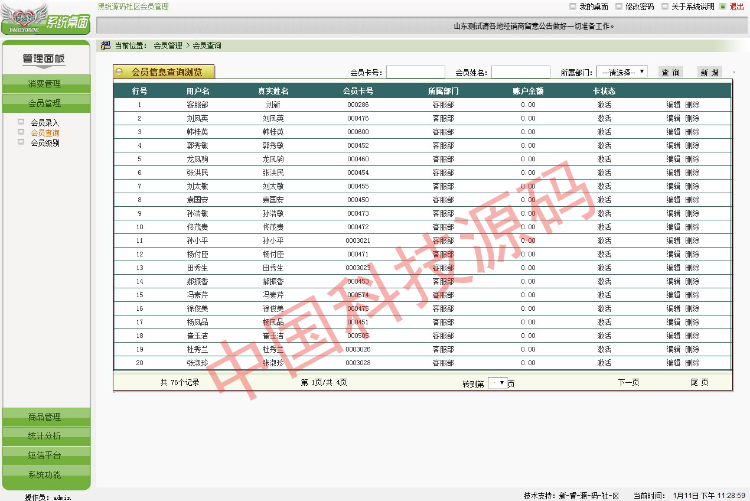Click 删除 in row 8
750x501 pixels.
tap(692, 200)
